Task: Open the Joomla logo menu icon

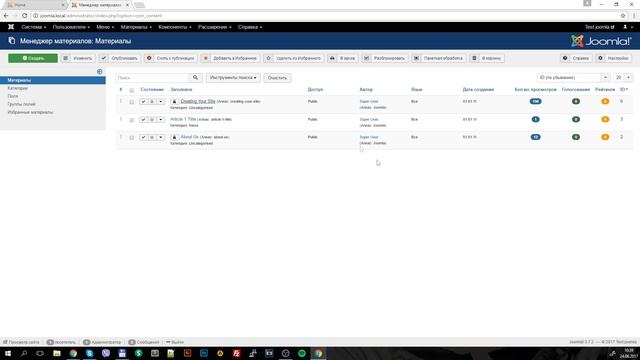Action: [11, 27]
